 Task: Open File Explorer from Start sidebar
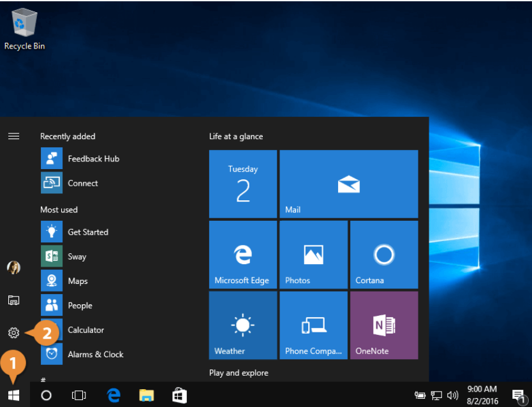13,300
